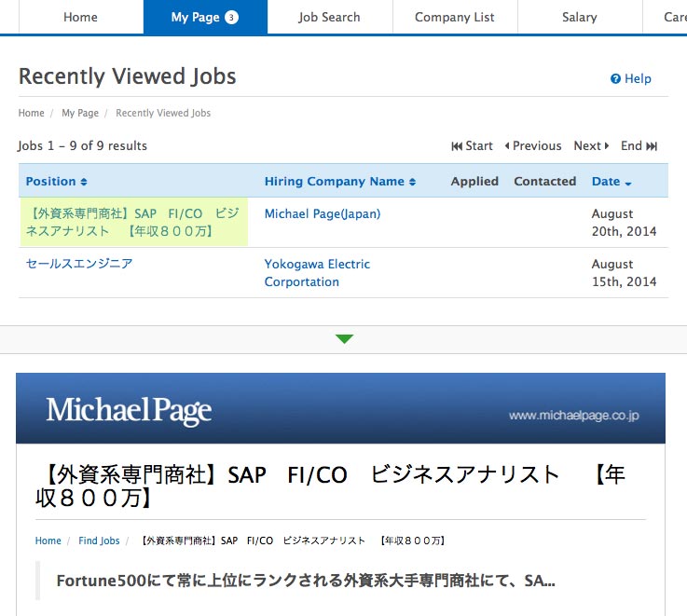Go to Home in top breadcrumb
Screen dimensions: 687x616
point(31,113)
